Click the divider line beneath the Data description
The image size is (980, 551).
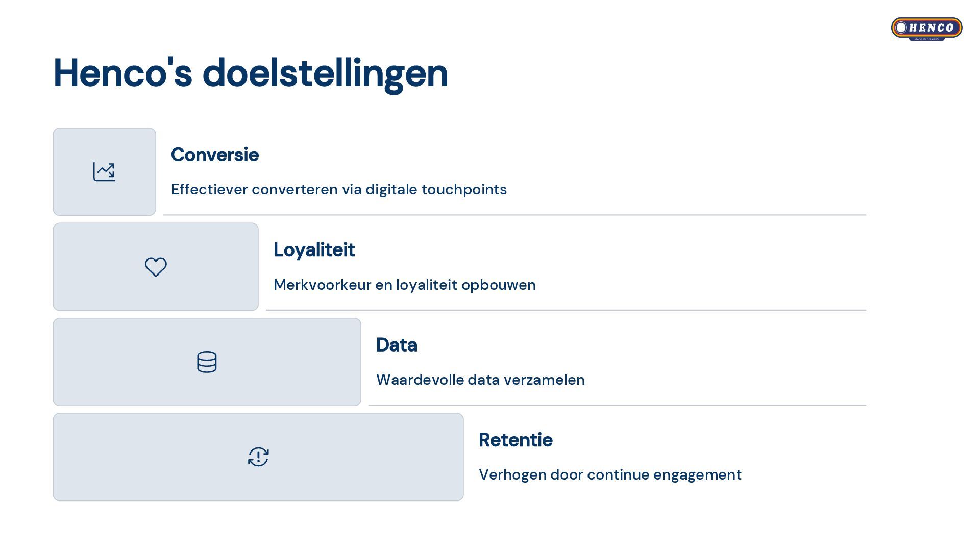617,405
